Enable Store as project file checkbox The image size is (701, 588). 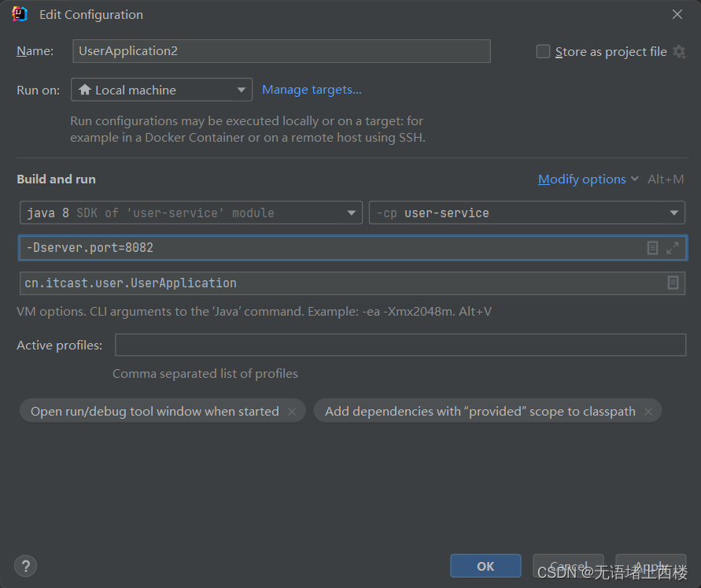[543, 52]
